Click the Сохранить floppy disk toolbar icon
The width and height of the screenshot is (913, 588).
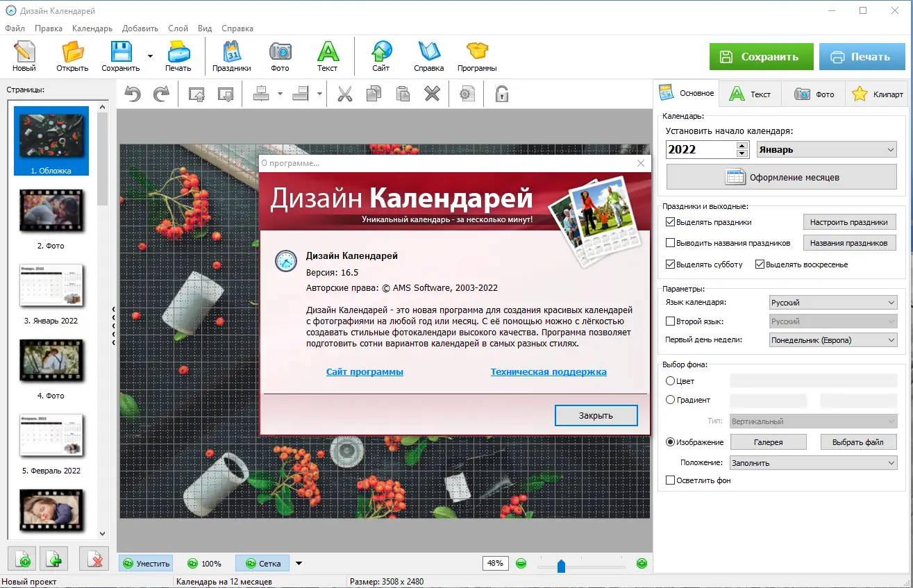[121, 56]
